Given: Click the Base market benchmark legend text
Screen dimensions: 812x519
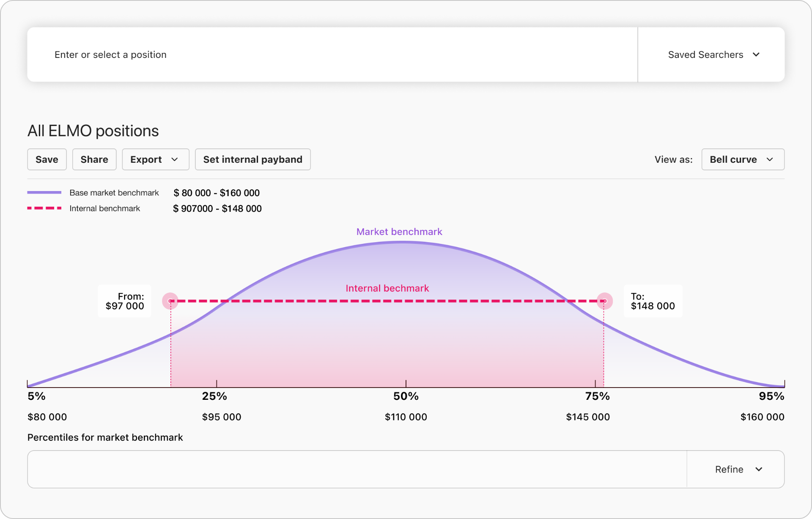Looking at the screenshot, I should click(x=114, y=193).
